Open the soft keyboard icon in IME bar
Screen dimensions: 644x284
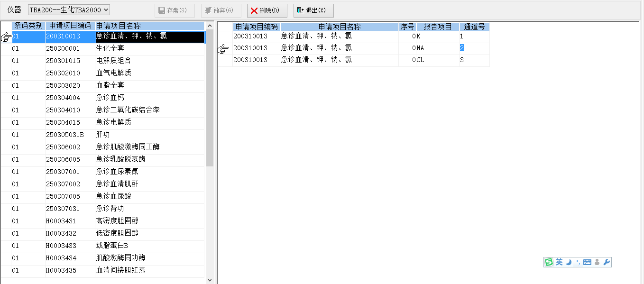point(587,262)
